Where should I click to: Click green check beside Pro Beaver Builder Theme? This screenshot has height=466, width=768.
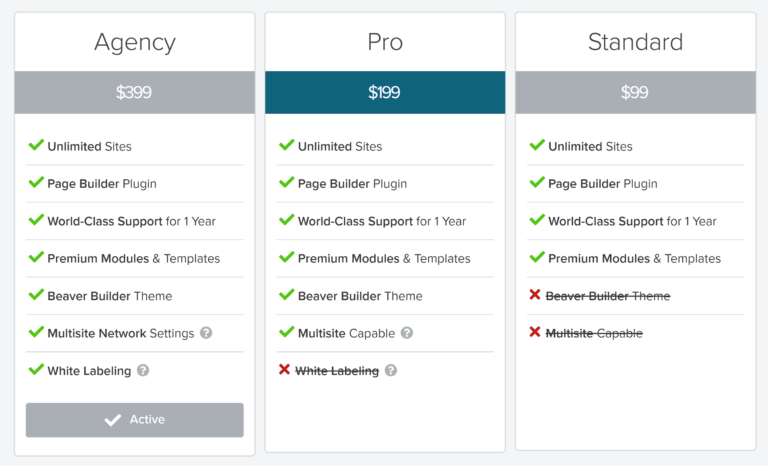tap(287, 294)
